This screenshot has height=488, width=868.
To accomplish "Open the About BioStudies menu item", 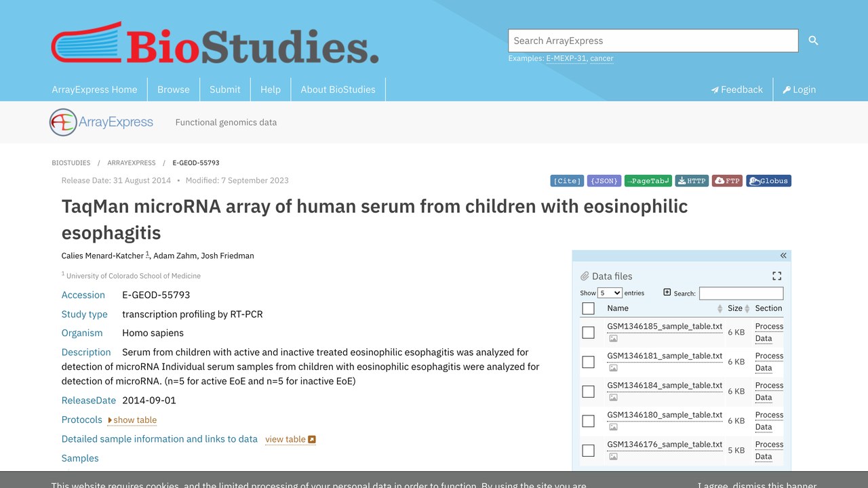I will point(338,89).
